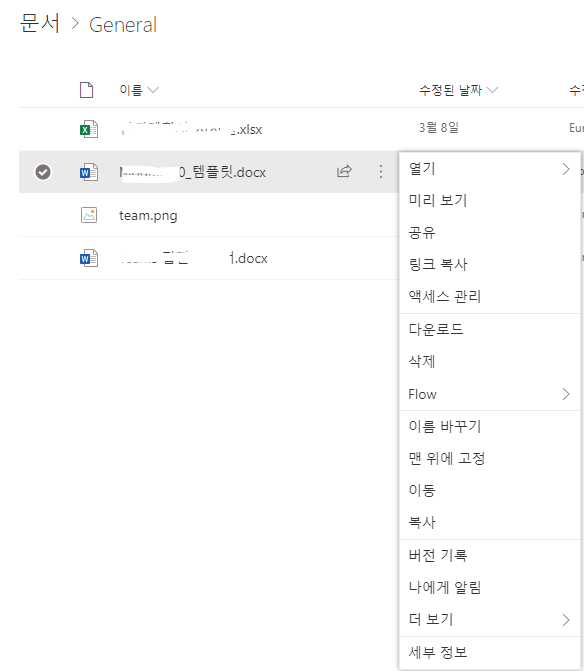This screenshot has width=584, height=671.
Task: Open the last .docx file name
Action: pyautogui.click(x=194, y=258)
